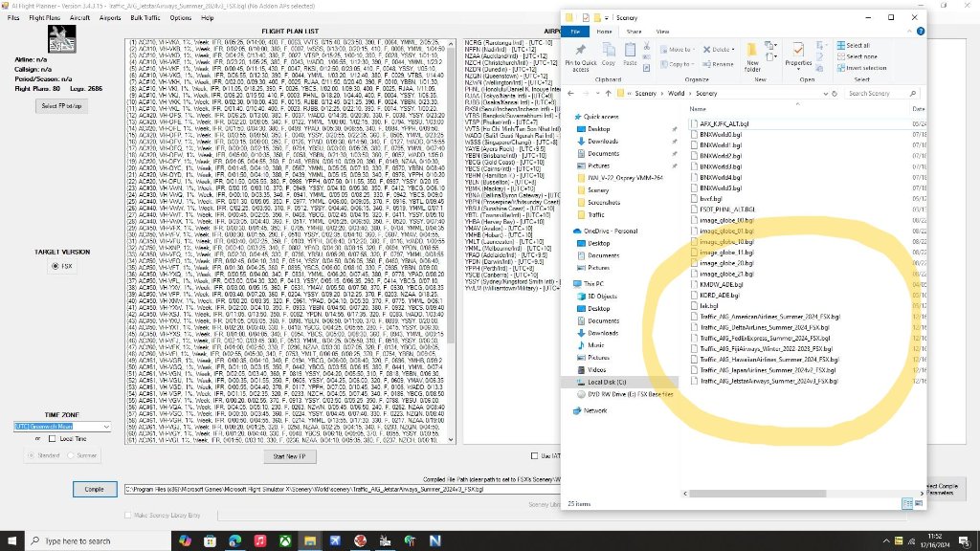Tick the Make Scenery Library Entry checkbox
The height and width of the screenshot is (551, 980).
tap(129, 515)
